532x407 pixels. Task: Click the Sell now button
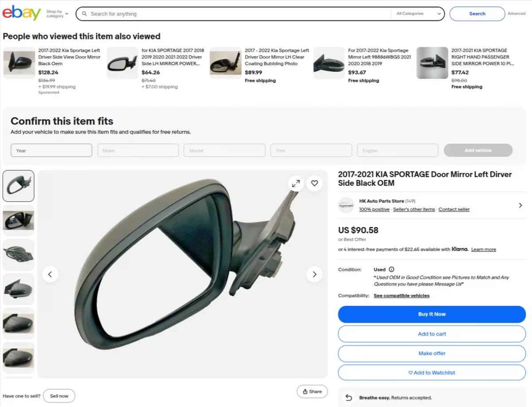[x=59, y=395]
